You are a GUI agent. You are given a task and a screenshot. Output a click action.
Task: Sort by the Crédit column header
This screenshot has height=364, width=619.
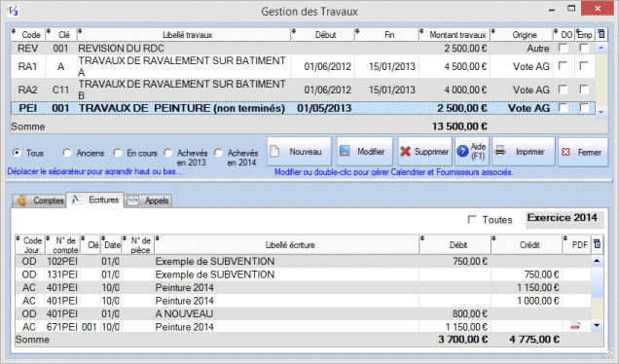pos(527,244)
